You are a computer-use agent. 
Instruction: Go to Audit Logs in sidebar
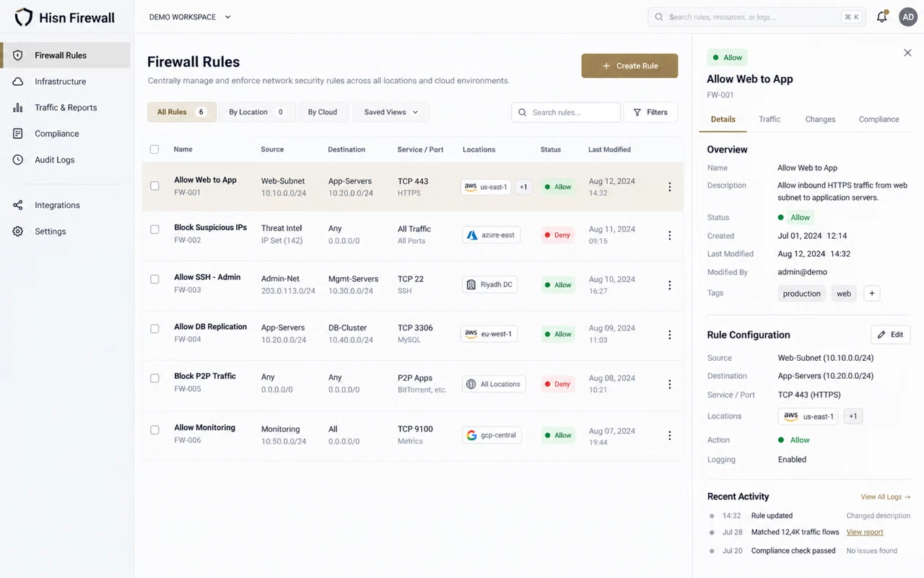(x=66, y=159)
